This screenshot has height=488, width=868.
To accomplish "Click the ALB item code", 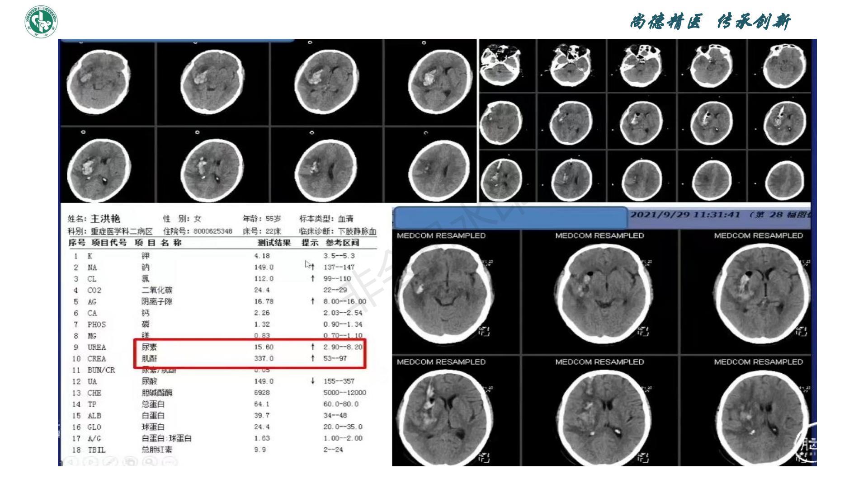I will click(94, 416).
